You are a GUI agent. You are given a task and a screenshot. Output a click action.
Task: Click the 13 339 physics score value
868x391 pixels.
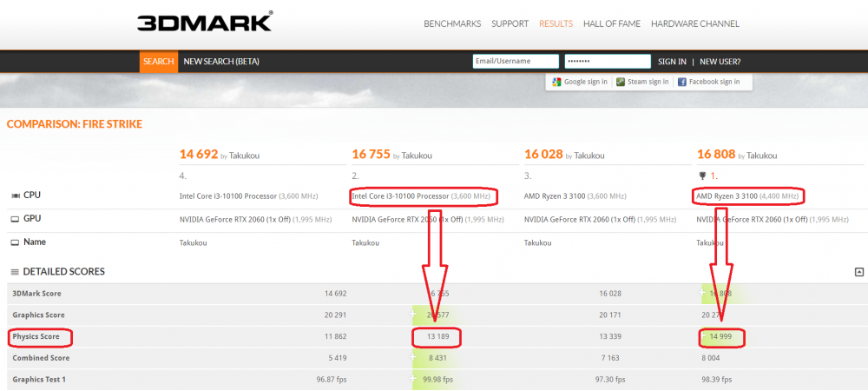pos(608,337)
